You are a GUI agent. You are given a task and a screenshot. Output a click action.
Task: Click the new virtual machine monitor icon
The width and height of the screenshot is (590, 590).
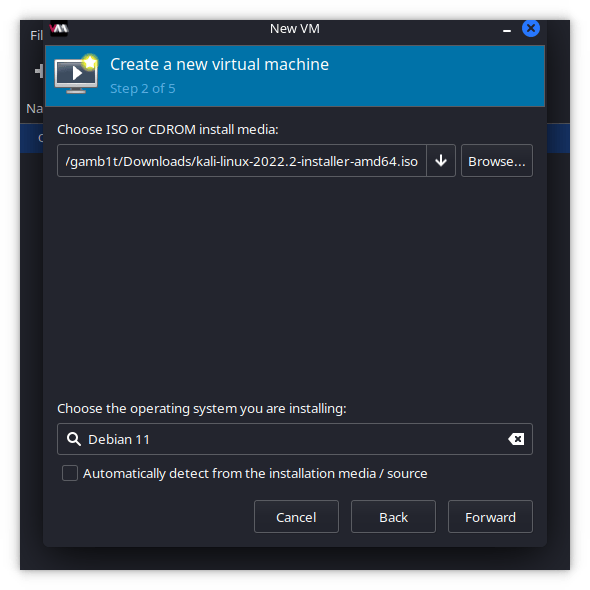tap(76, 74)
